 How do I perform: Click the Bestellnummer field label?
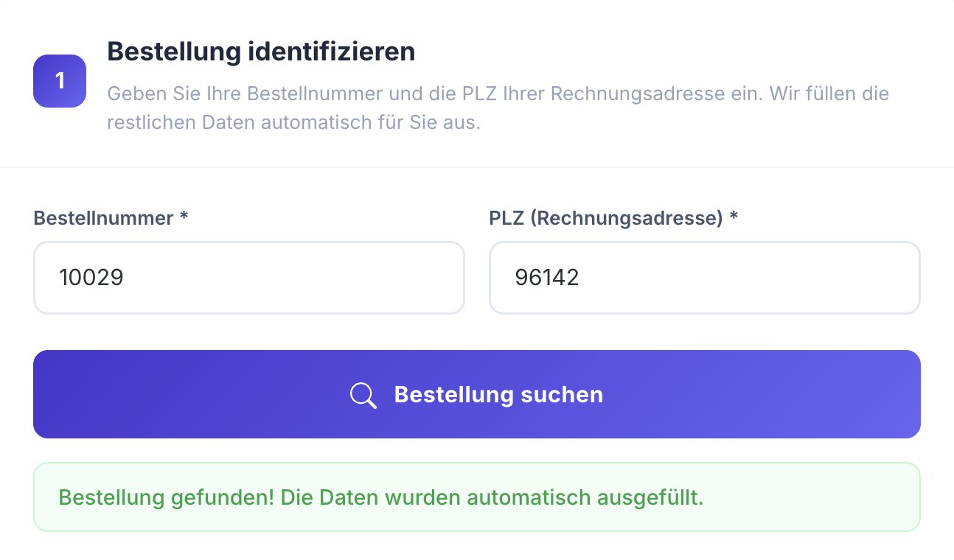pyautogui.click(x=103, y=218)
